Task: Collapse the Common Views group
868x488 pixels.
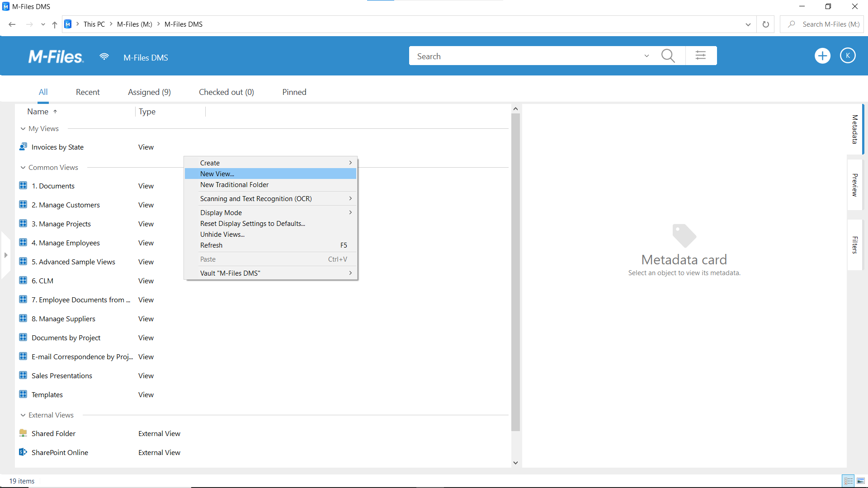Action: pos(23,168)
